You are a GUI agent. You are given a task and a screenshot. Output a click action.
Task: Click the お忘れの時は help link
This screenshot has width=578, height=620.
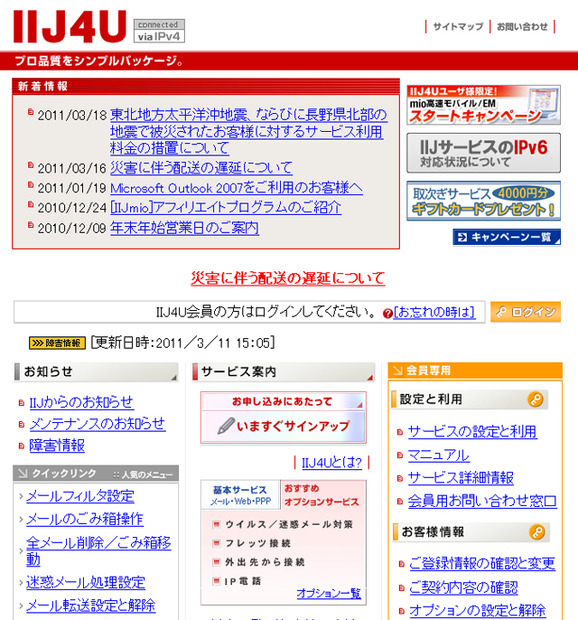click(434, 312)
